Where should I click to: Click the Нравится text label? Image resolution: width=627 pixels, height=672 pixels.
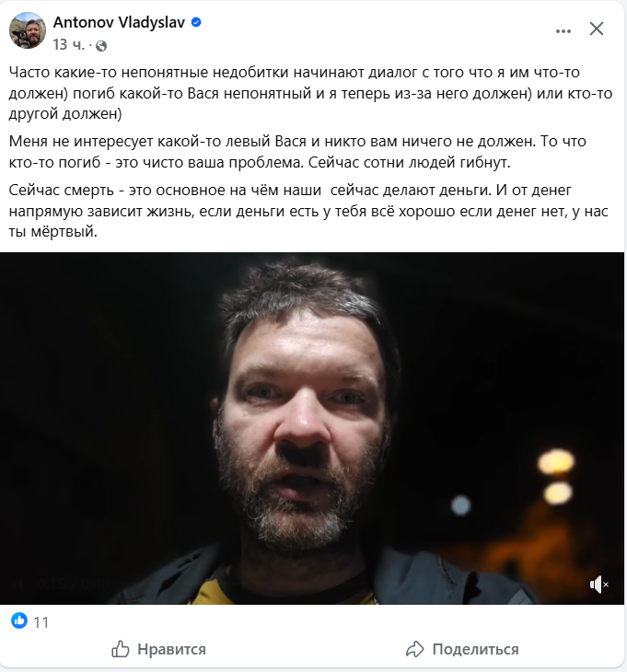[x=171, y=650]
